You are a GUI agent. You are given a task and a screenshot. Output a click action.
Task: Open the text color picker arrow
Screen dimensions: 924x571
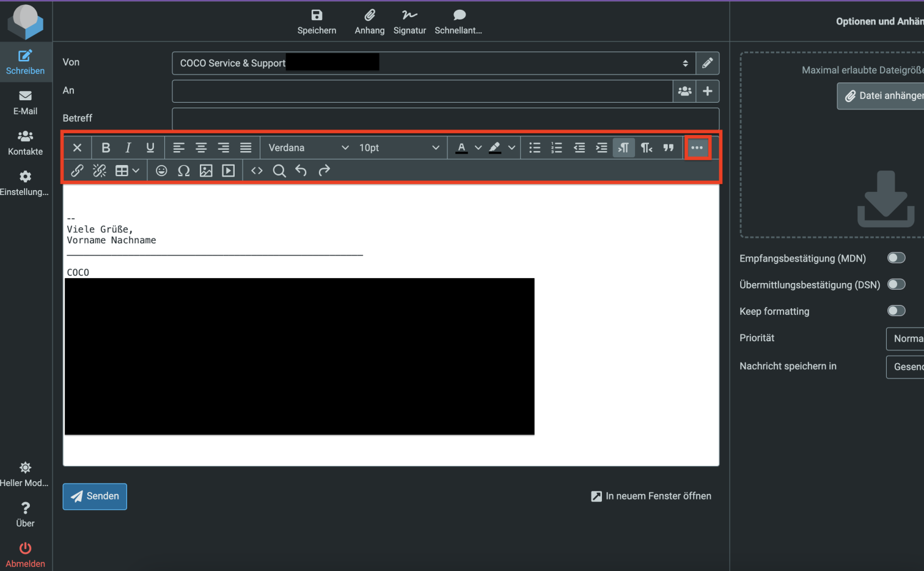[479, 147]
